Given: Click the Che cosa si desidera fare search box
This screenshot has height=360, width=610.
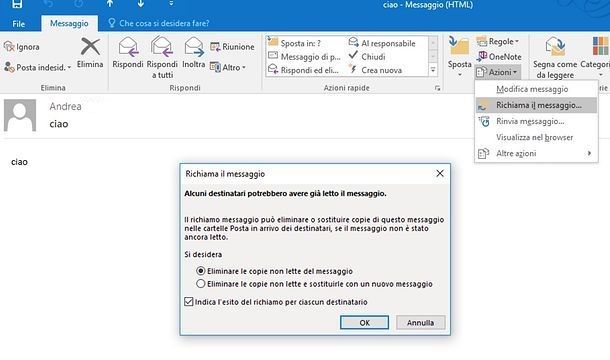Looking at the screenshot, I should click(159, 23).
